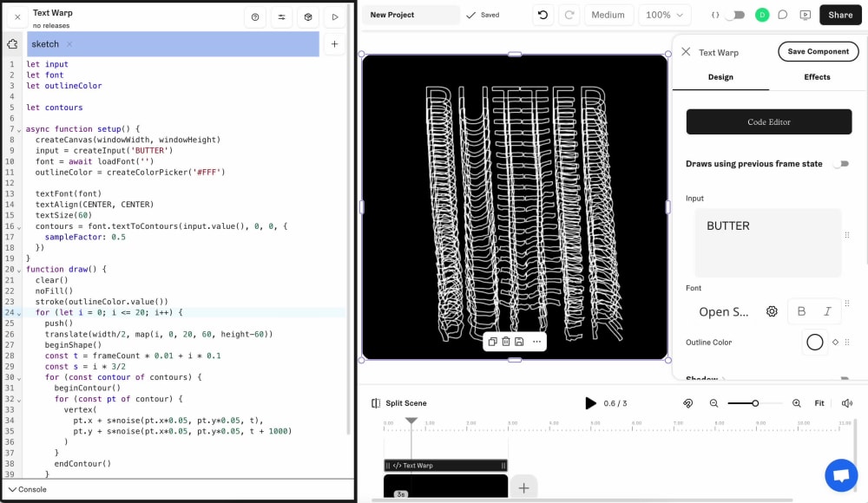Undo the last action
The height and width of the screenshot is (503, 868).
543,15
